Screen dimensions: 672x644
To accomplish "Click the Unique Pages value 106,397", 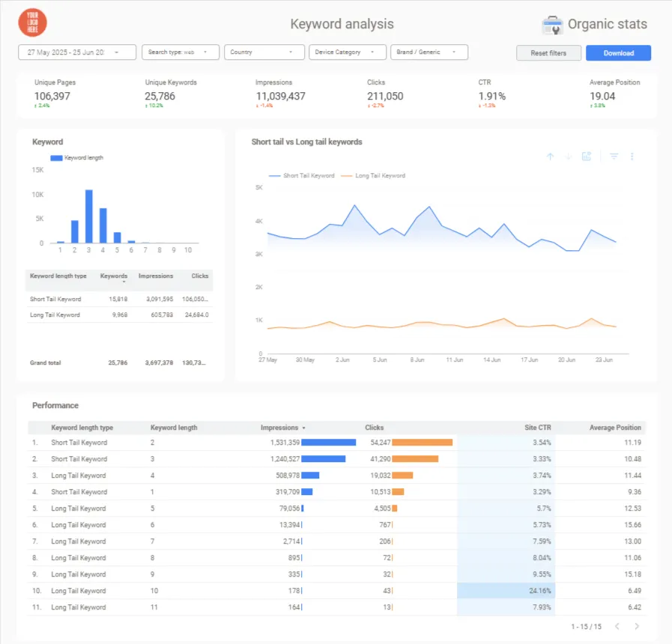I will [52, 97].
